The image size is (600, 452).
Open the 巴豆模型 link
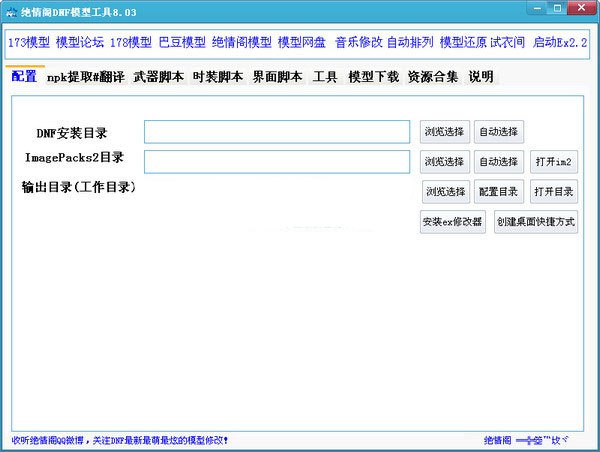182,42
